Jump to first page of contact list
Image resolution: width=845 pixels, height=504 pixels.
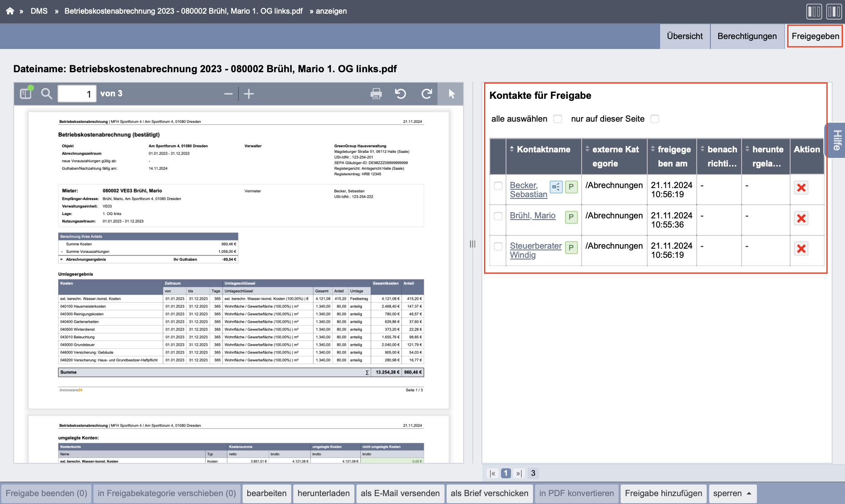coord(493,473)
